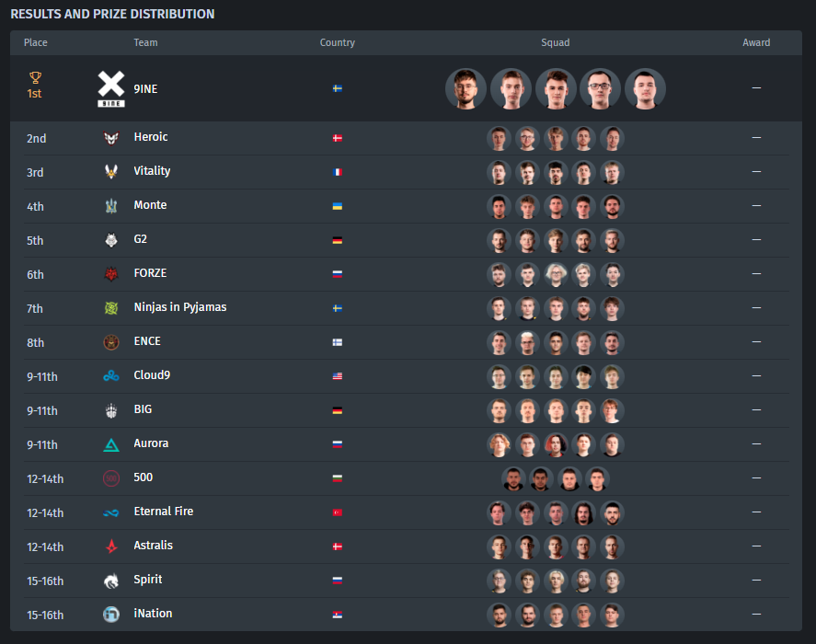Screen dimensions: 816x644
Task: Click the Place column header
Action: 35,42
